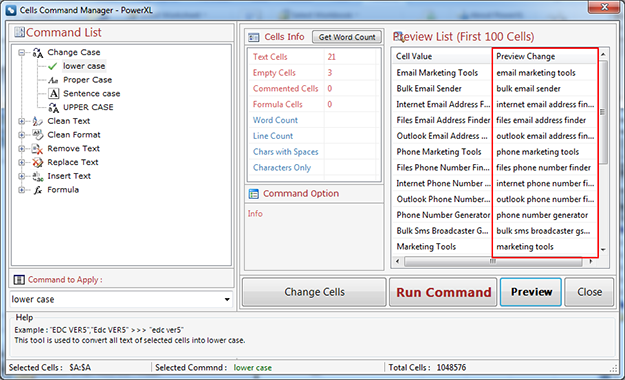The height and width of the screenshot is (380, 625).
Task: Expand the Formula tree node
Action: [x=22, y=190]
